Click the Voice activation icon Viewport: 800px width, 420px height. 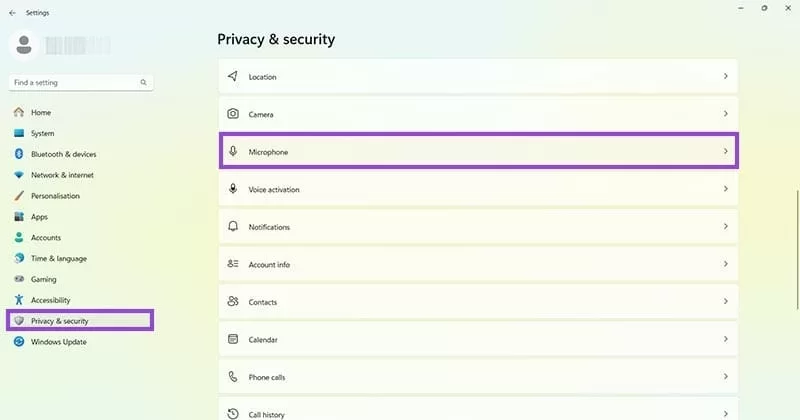pos(233,189)
